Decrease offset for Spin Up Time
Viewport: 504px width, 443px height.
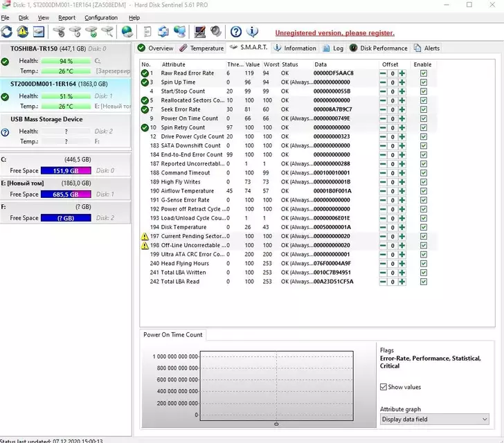click(x=383, y=82)
